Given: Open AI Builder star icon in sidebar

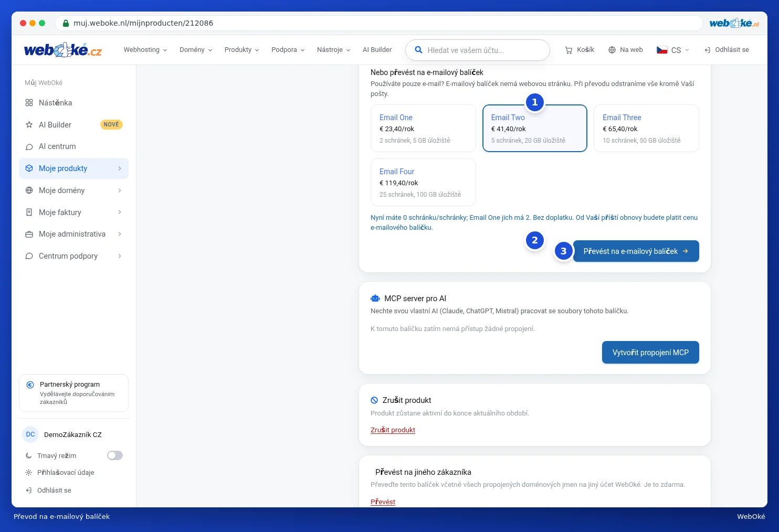Looking at the screenshot, I should 29,125.
